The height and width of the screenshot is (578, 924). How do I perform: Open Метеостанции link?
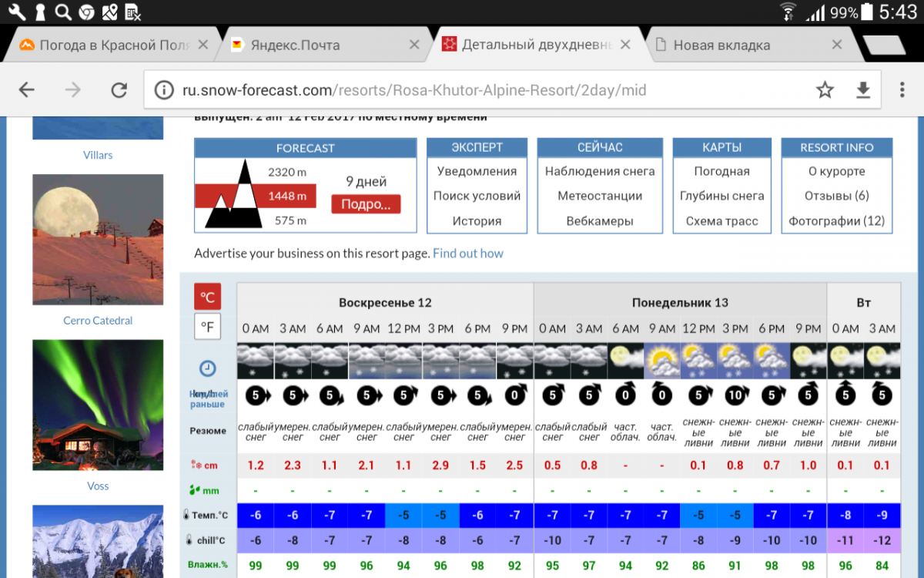[x=600, y=196]
